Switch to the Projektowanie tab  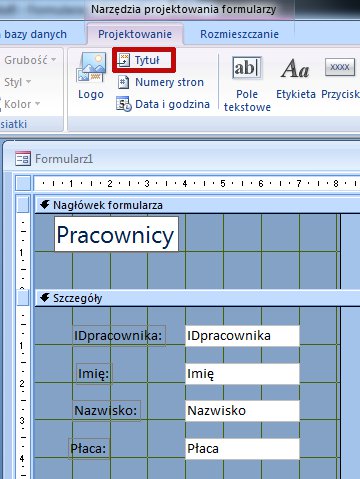pyautogui.click(x=135, y=34)
